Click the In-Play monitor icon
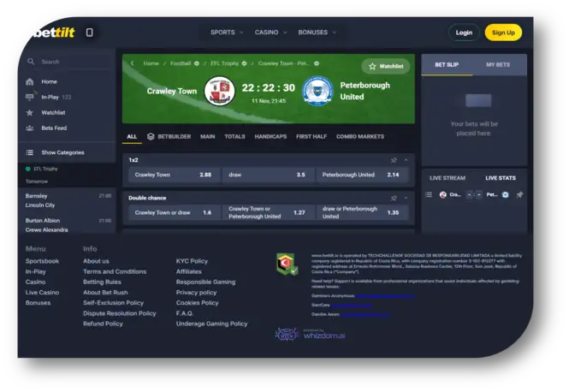 [30, 97]
